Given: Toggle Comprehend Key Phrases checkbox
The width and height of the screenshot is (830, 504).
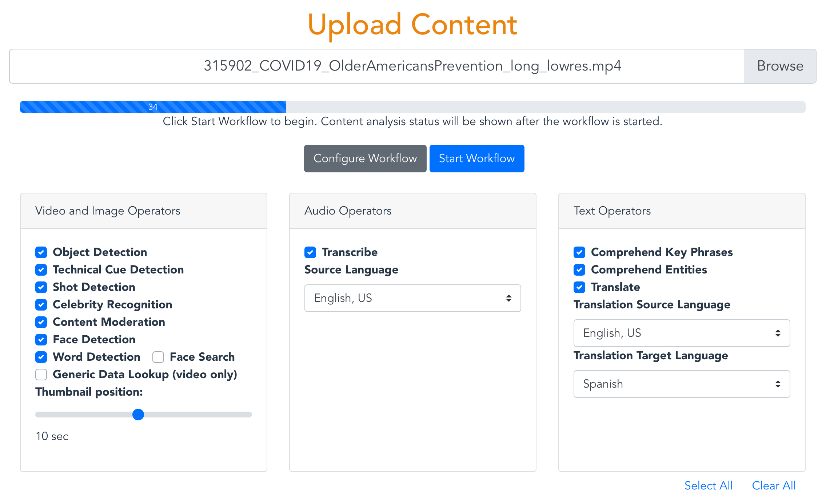Looking at the screenshot, I should click(x=579, y=252).
